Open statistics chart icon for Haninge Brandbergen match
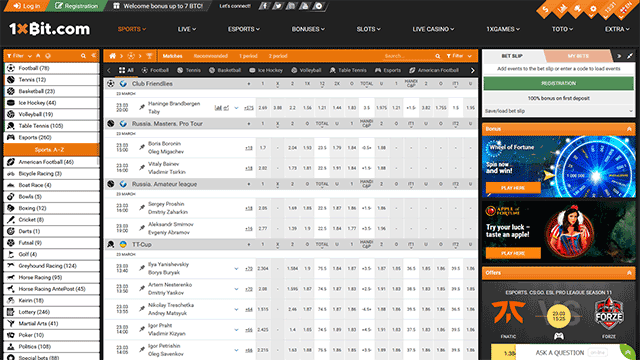The image size is (640, 360). [x=218, y=108]
